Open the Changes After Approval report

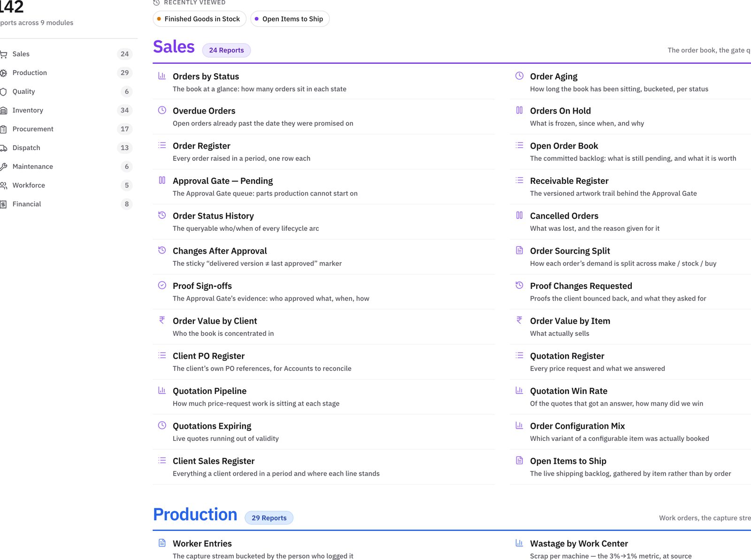[324, 257]
